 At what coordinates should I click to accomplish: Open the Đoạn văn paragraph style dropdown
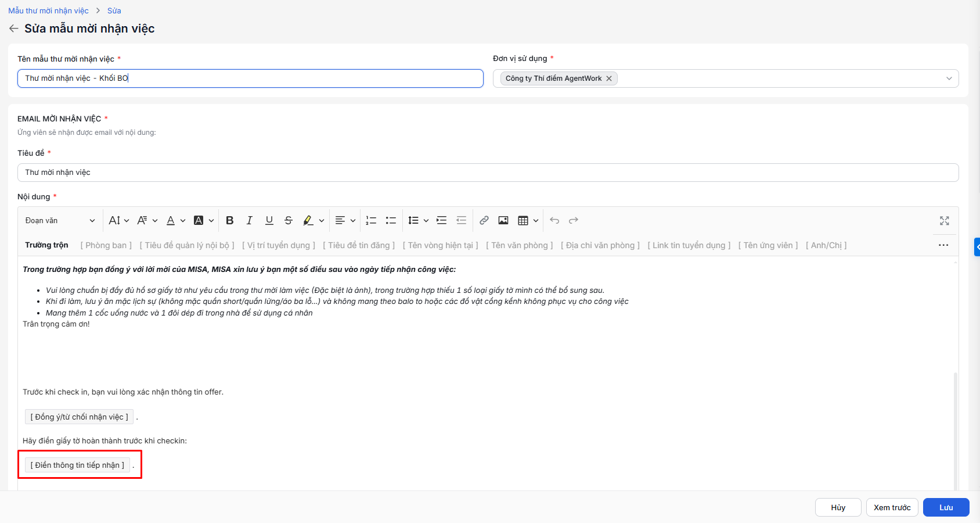(x=59, y=220)
